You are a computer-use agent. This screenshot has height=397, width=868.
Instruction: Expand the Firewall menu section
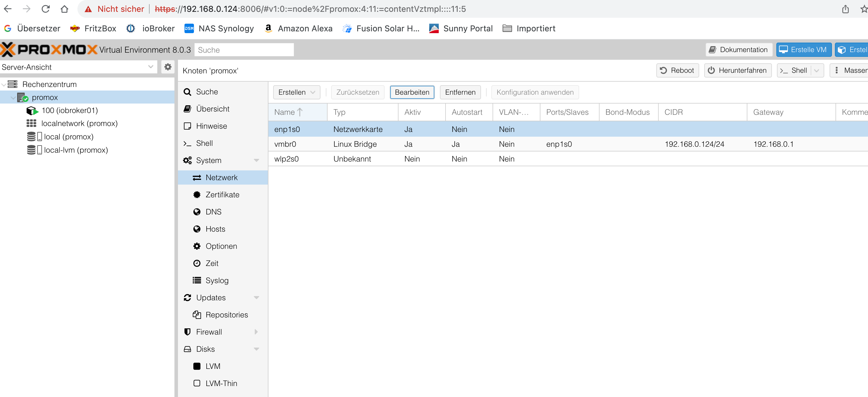click(x=256, y=332)
